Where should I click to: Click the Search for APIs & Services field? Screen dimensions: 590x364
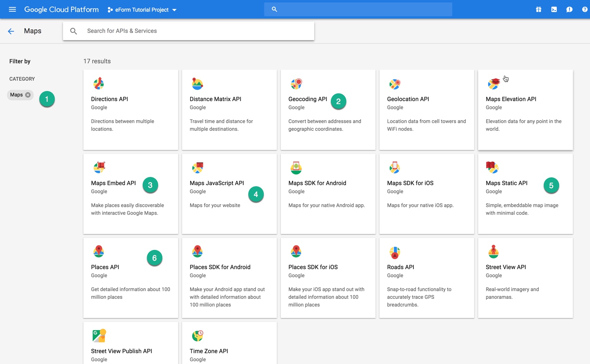[189, 31]
